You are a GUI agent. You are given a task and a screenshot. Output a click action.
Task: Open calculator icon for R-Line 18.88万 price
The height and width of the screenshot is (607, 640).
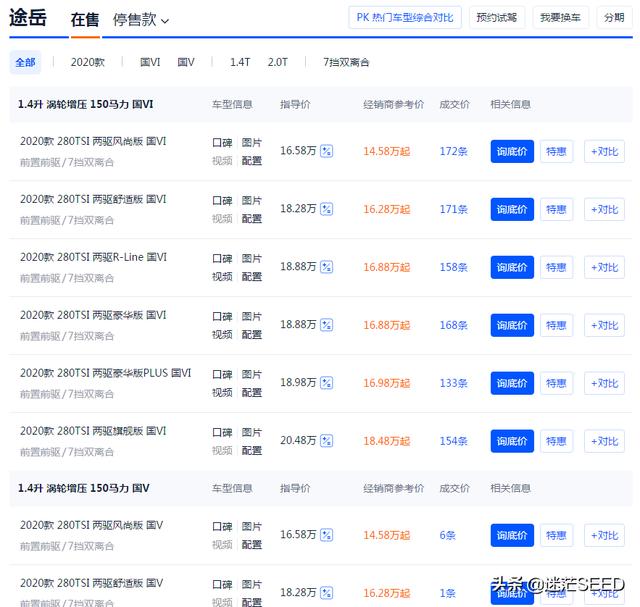click(327, 267)
